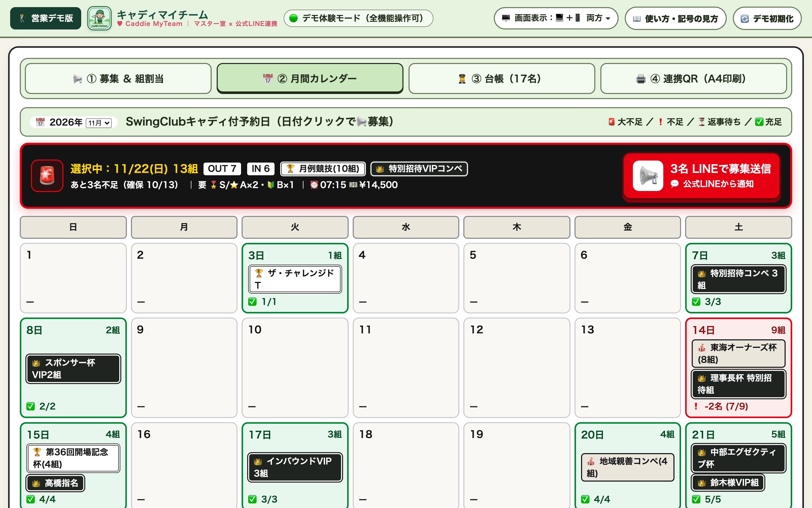
Task: Click the crown icon on スポンサー杯 VIP2組
Action: pyautogui.click(x=36, y=363)
